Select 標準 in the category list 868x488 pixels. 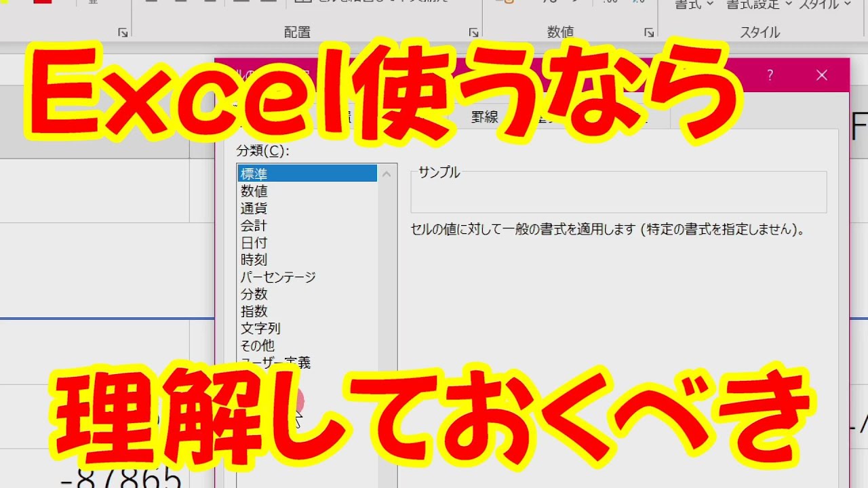307,174
